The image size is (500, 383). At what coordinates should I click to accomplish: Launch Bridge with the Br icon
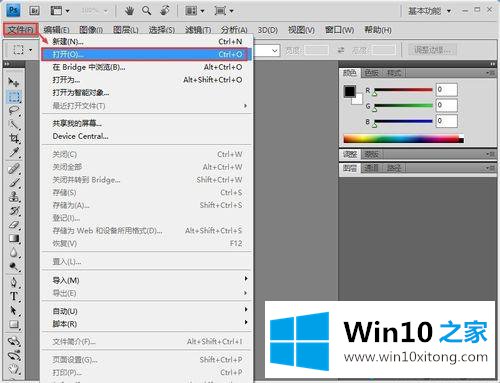34,11
